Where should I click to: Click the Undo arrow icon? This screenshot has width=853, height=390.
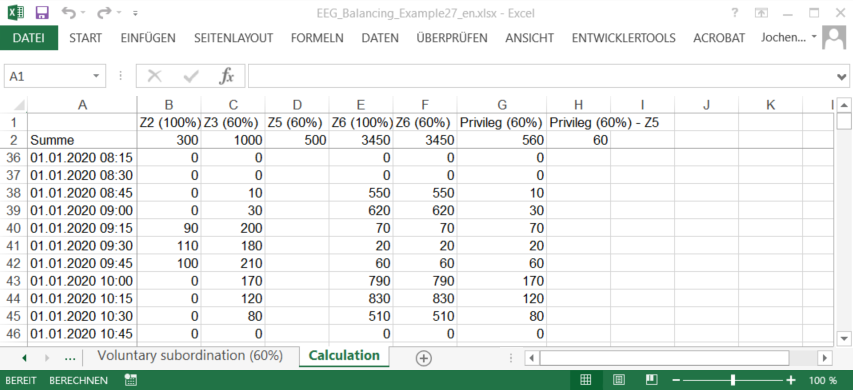(x=69, y=13)
